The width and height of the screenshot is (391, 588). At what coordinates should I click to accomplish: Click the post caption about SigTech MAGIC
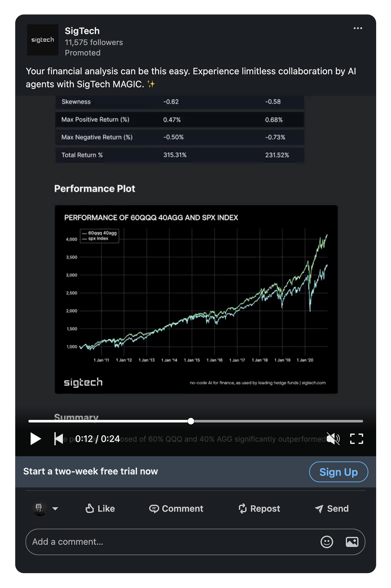click(x=191, y=77)
